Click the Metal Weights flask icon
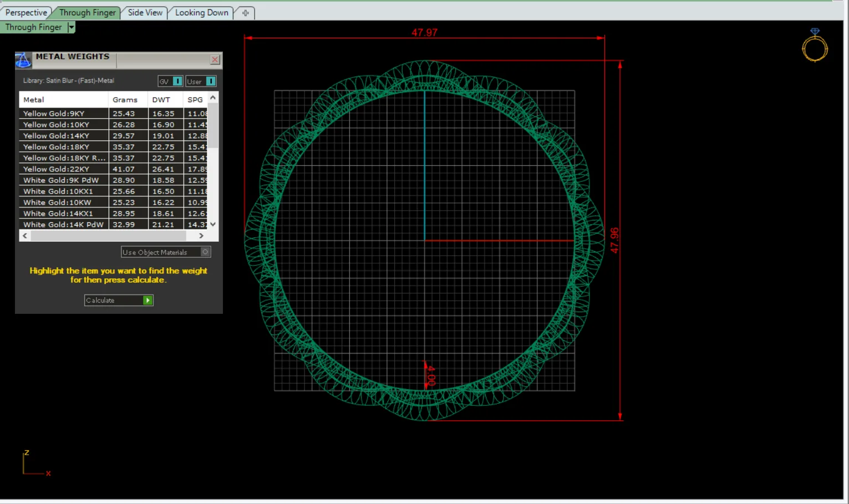 (x=23, y=60)
